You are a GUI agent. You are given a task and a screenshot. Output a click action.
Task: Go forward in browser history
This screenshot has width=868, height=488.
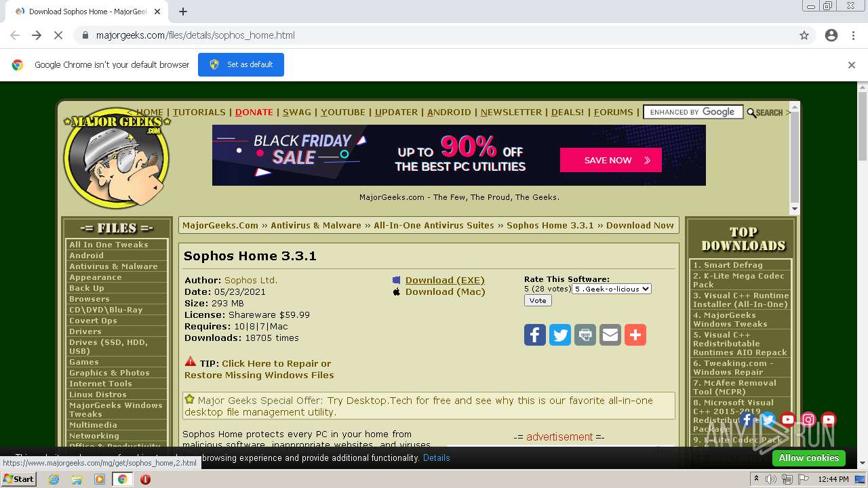[37, 35]
